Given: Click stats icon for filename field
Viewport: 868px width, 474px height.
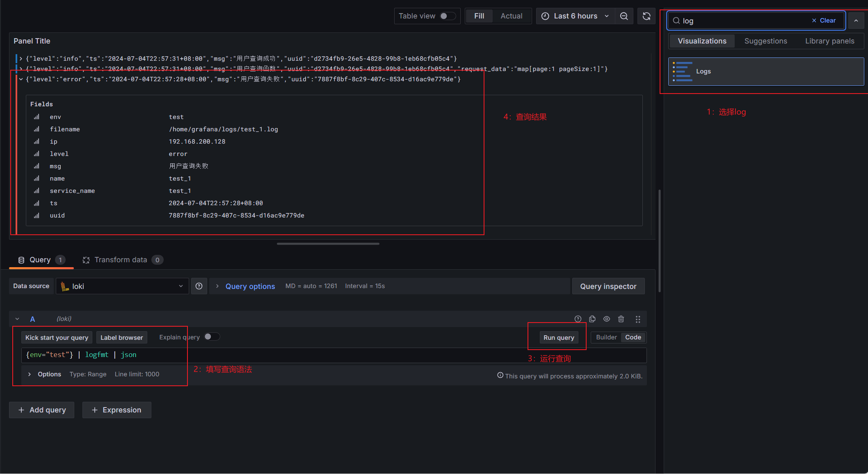Looking at the screenshot, I should click(37, 129).
